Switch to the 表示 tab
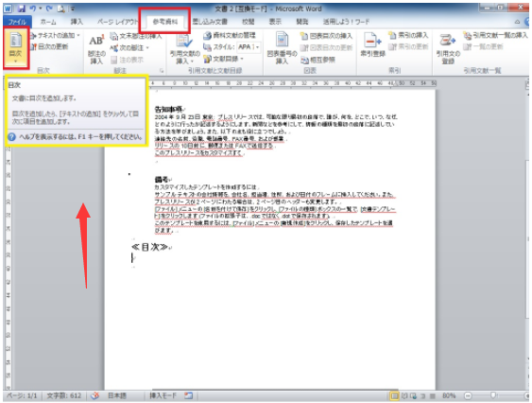532x403 pixels. click(x=275, y=22)
